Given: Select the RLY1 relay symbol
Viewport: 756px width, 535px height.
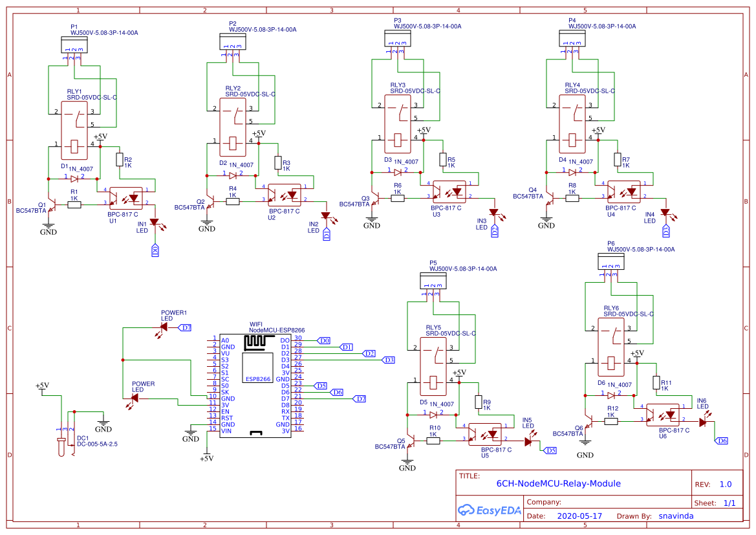Looking at the screenshot, I should pyautogui.click(x=74, y=126).
